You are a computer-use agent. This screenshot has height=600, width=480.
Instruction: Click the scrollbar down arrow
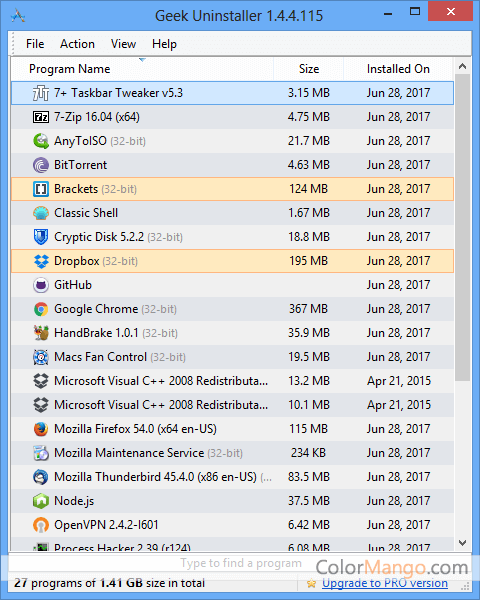tap(462, 543)
